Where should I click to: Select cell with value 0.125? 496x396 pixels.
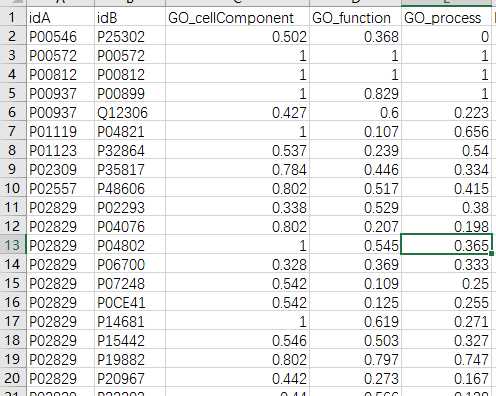355,302
